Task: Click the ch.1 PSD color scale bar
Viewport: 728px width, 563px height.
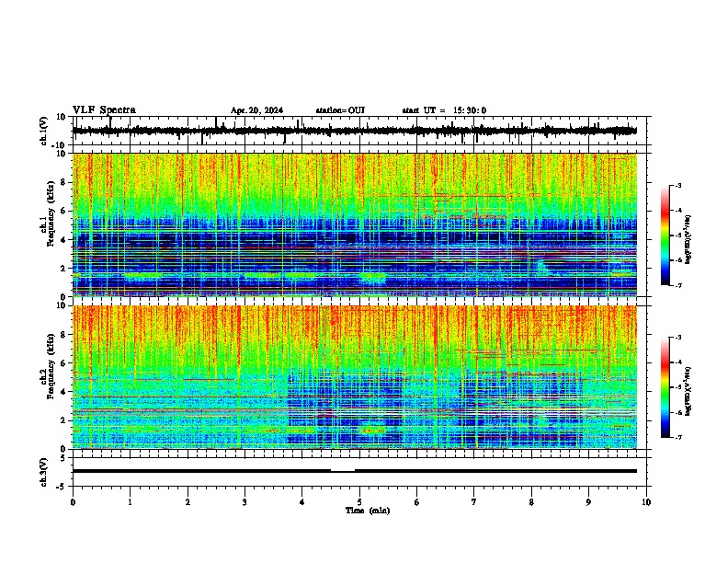Action: coord(665,236)
